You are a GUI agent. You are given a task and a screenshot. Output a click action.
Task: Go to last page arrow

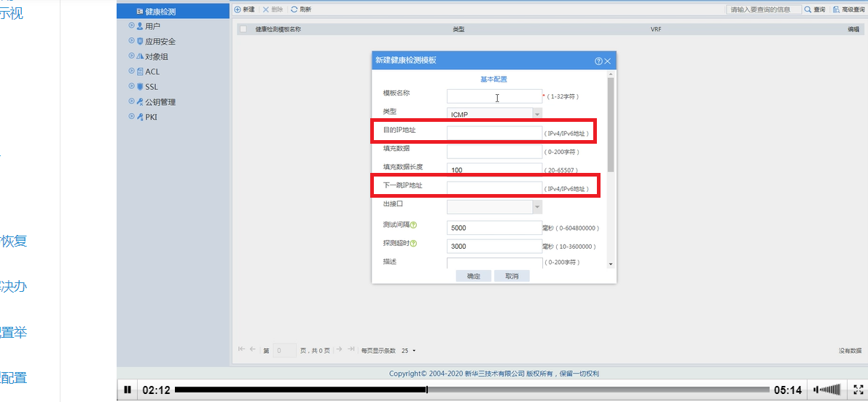pos(351,349)
